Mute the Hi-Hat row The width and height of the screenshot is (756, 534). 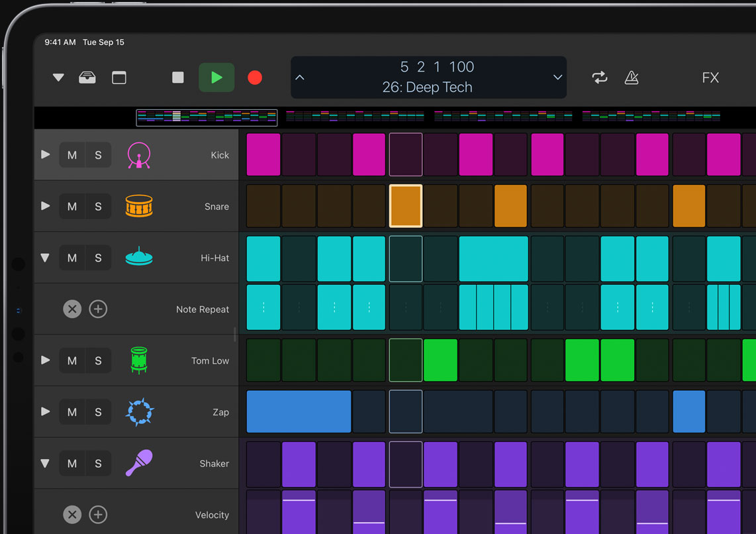tap(72, 258)
